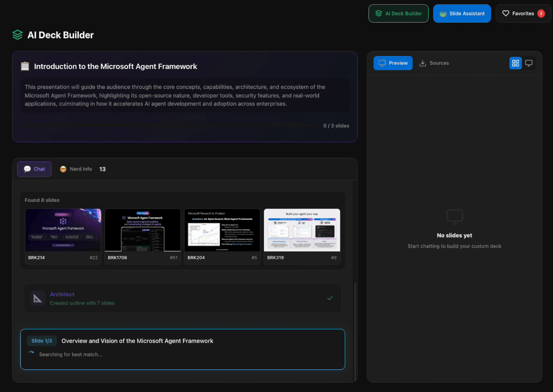Switch to the monitor presentation view icon
553x392 pixels.
coord(529,63)
